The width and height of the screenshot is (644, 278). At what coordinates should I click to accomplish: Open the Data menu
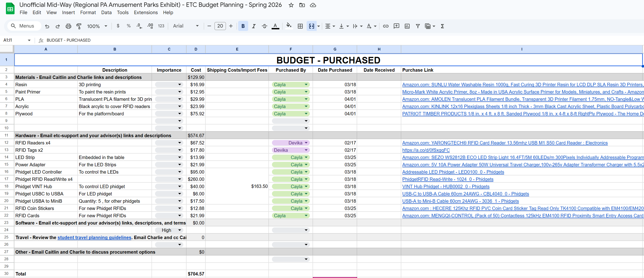pyautogui.click(x=106, y=13)
